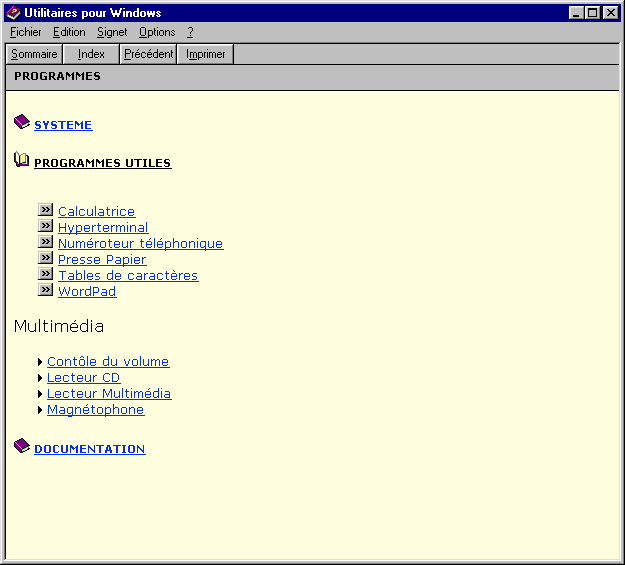Close the Utilitaires pour Windows window
Viewport: 625px width, 565px height.
click(x=611, y=13)
